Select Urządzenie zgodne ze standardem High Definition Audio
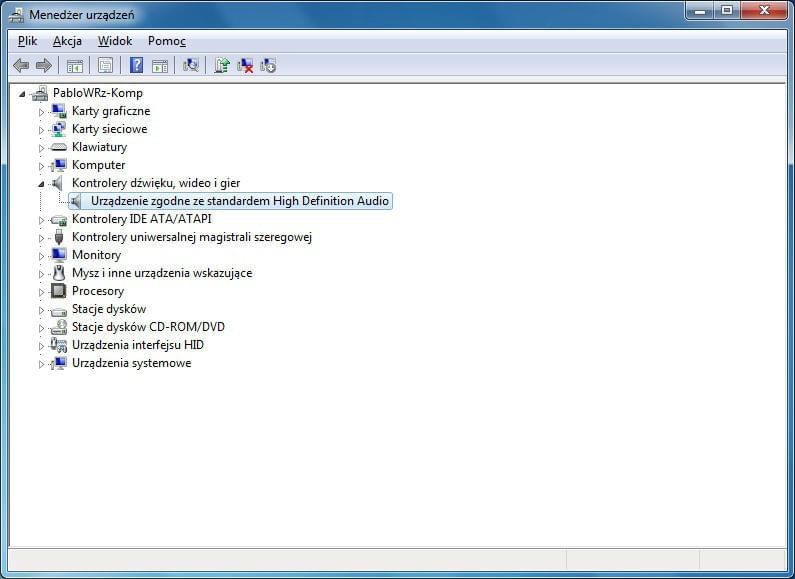795x579 pixels. point(240,201)
